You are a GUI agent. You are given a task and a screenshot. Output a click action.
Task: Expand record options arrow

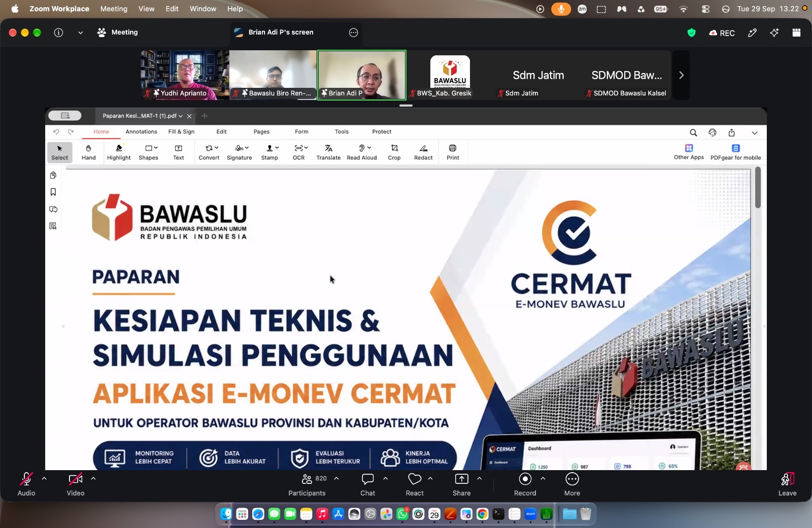click(543, 478)
